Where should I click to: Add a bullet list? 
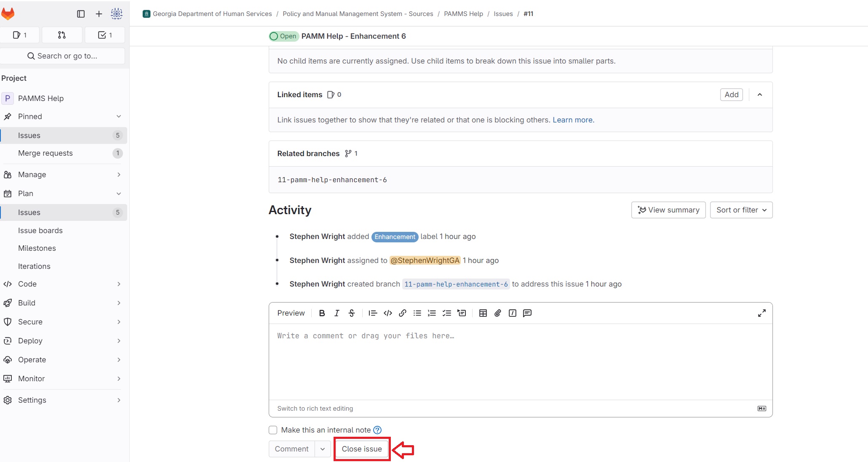pyautogui.click(x=417, y=313)
